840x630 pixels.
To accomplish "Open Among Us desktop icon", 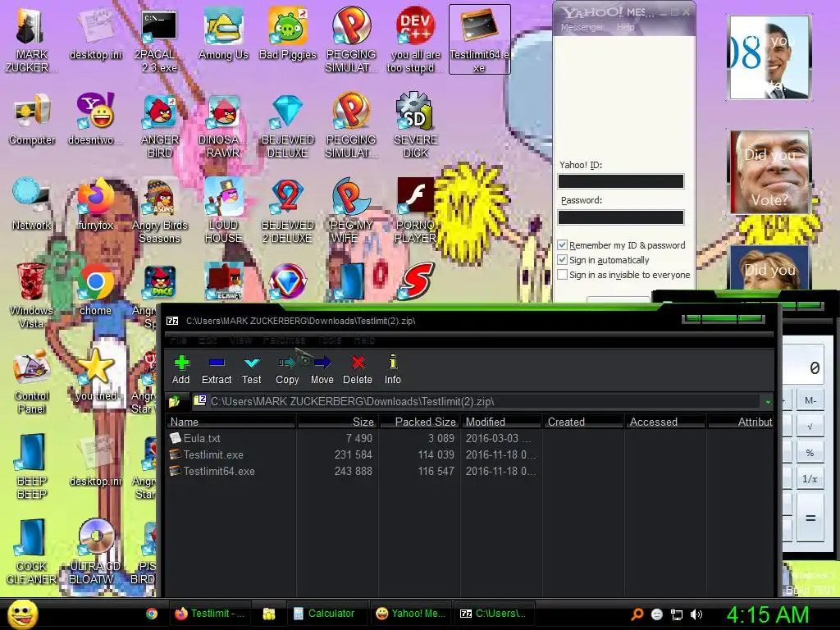I will point(223,34).
